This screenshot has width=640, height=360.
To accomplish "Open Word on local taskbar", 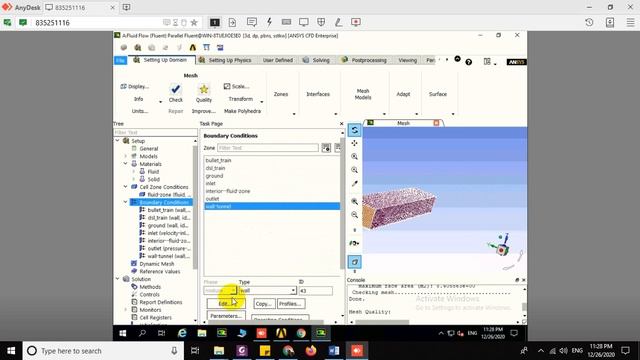I will 334,351.
